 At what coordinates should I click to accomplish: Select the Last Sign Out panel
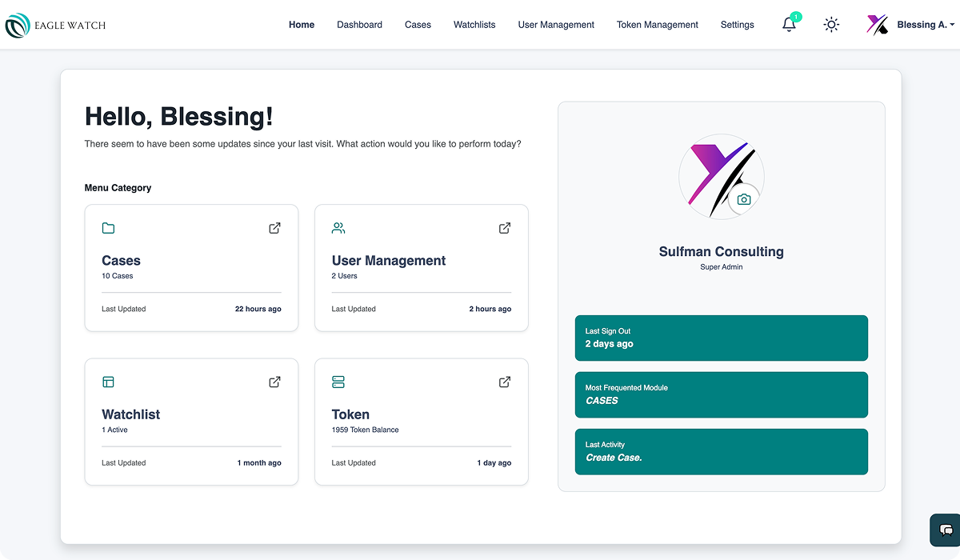tap(721, 338)
